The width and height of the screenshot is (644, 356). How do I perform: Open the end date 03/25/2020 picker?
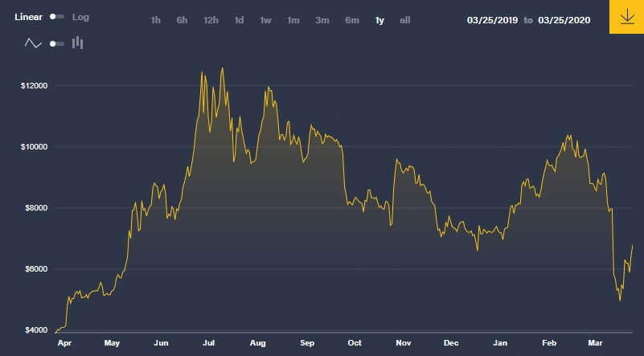(x=564, y=20)
